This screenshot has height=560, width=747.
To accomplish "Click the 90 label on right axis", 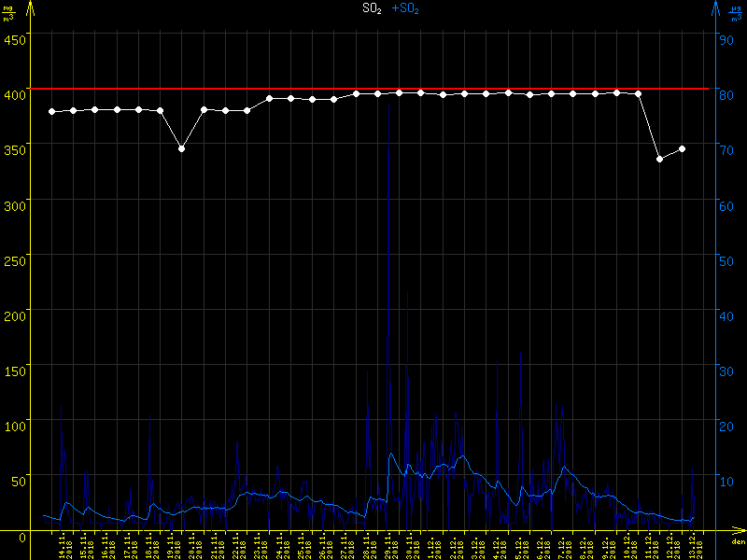I will (724, 39).
